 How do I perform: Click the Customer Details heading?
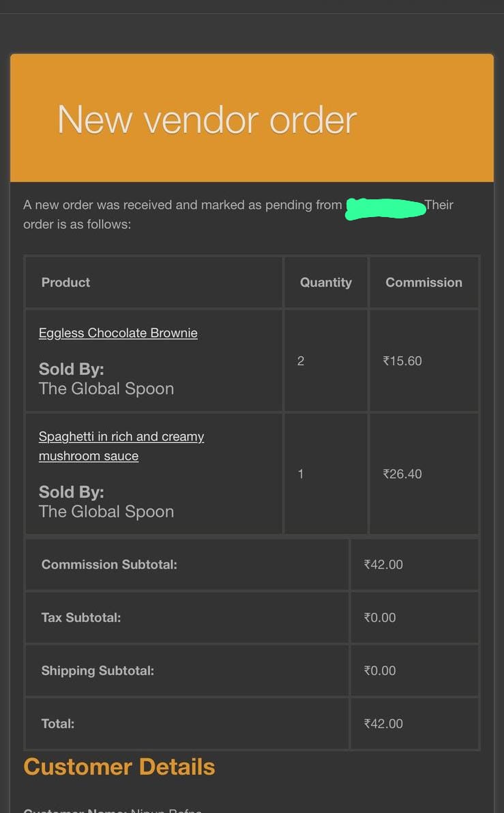119,767
